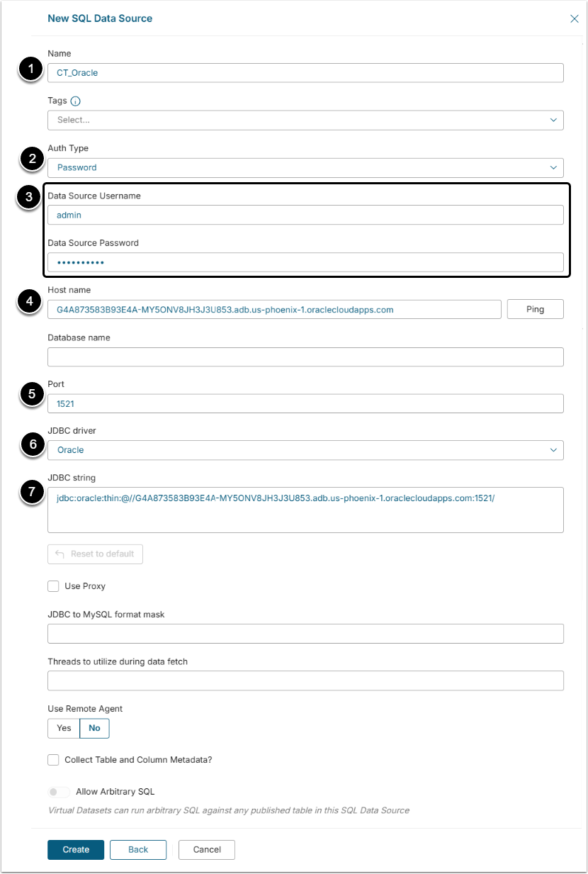Click the empty Database name field
This screenshot has height=874, width=588.
305,357
